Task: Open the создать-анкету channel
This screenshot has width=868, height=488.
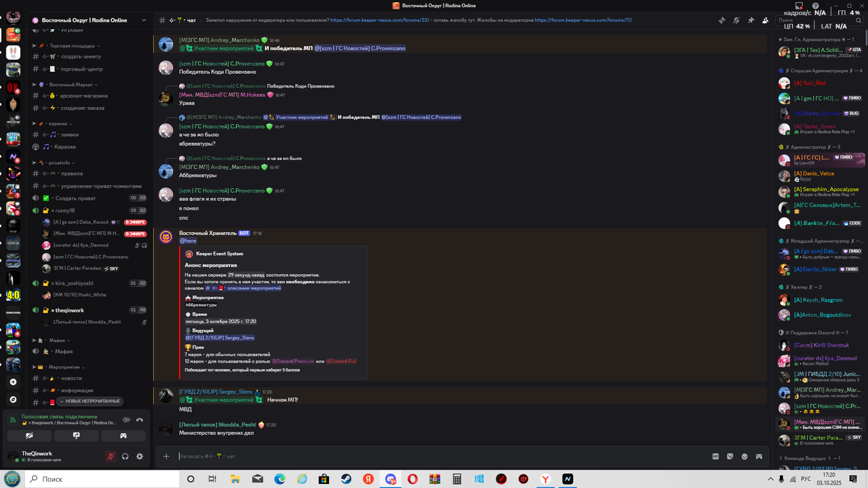Action: click(89, 56)
